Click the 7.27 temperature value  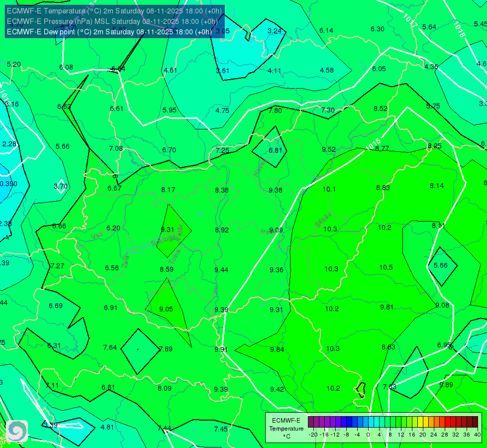coord(58,266)
